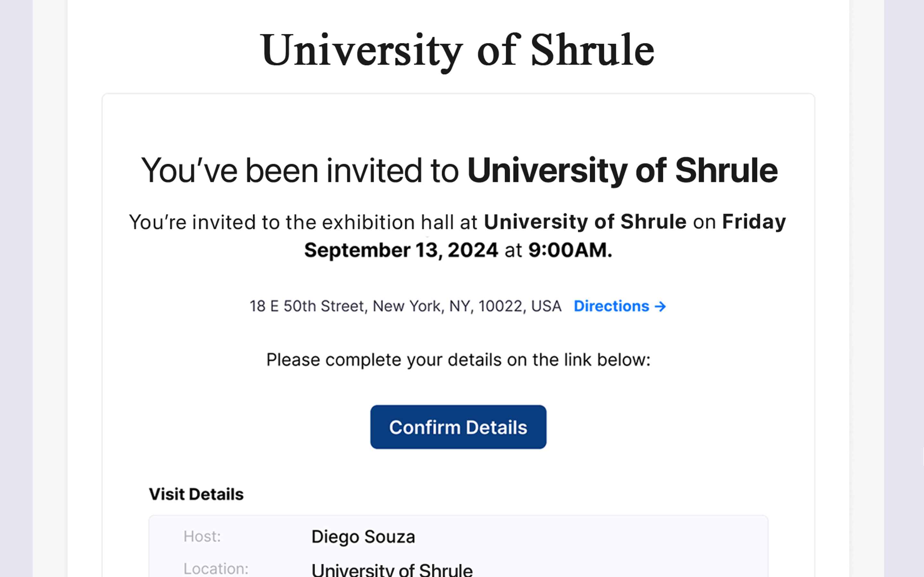924x577 pixels.
Task: Open the Directions link
Action: [611, 306]
